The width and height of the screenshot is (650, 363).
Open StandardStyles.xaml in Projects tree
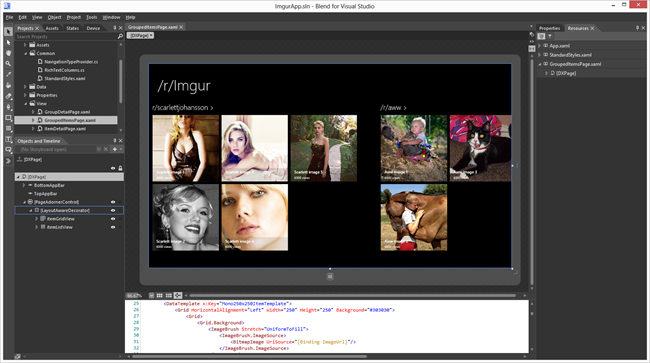pyautogui.click(x=65, y=78)
